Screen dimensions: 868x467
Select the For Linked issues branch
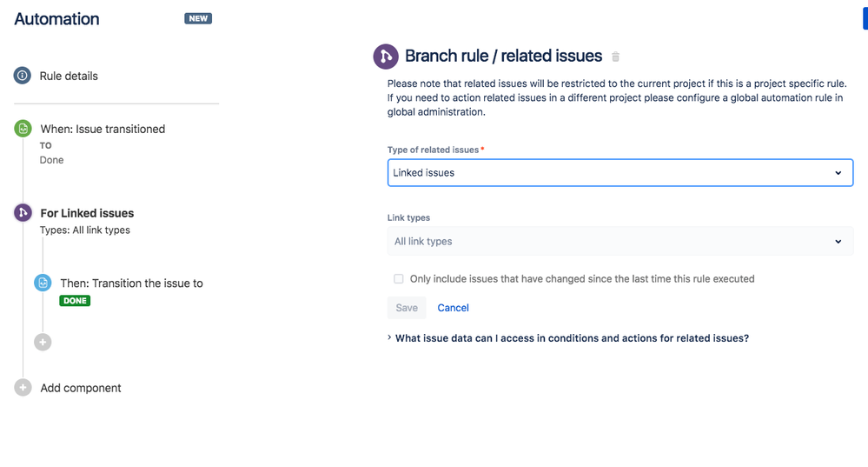click(87, 213)
